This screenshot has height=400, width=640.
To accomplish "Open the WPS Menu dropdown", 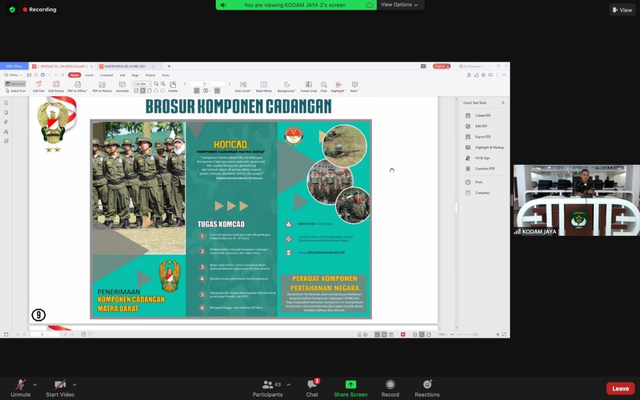I will pos(11,75).
